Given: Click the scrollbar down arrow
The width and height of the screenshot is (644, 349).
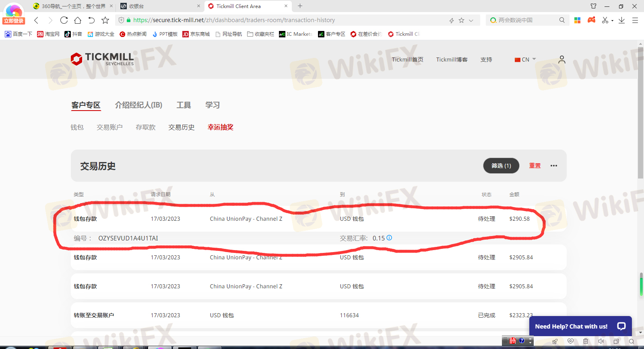Looking at the screenshot, I should pyautogui.click(x=641, y=333).
